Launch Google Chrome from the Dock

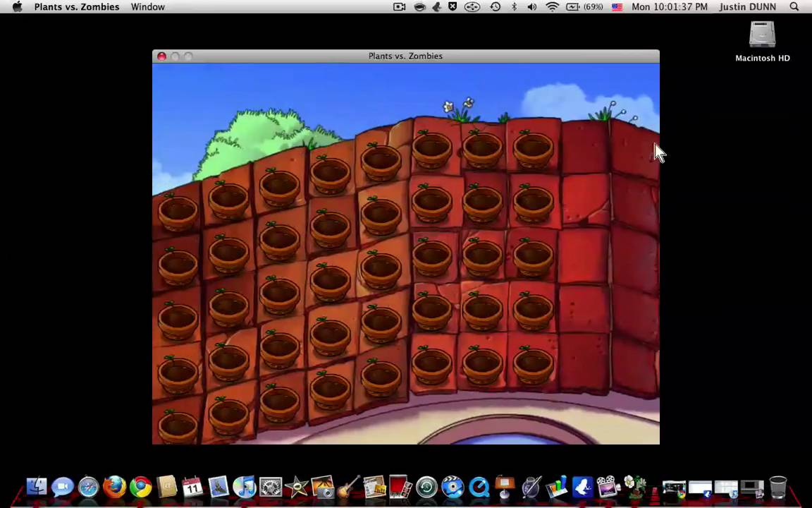(x=140, y=488)
